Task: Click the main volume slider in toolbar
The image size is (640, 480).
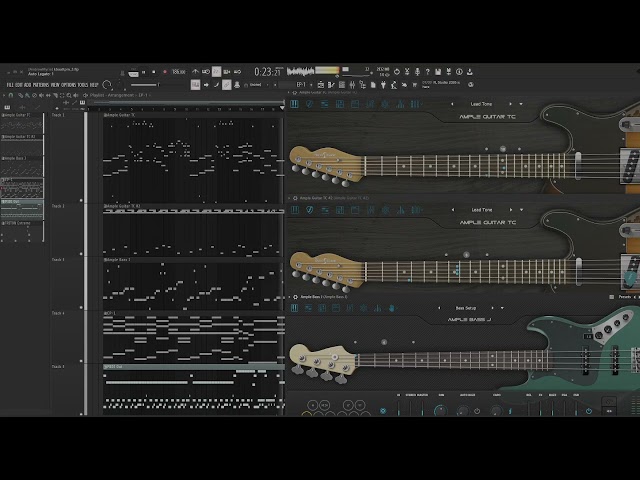Action: click(144, 85)
